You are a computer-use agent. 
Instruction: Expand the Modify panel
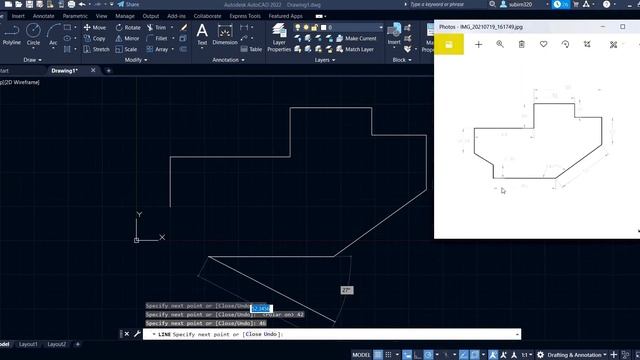[136, 60]
